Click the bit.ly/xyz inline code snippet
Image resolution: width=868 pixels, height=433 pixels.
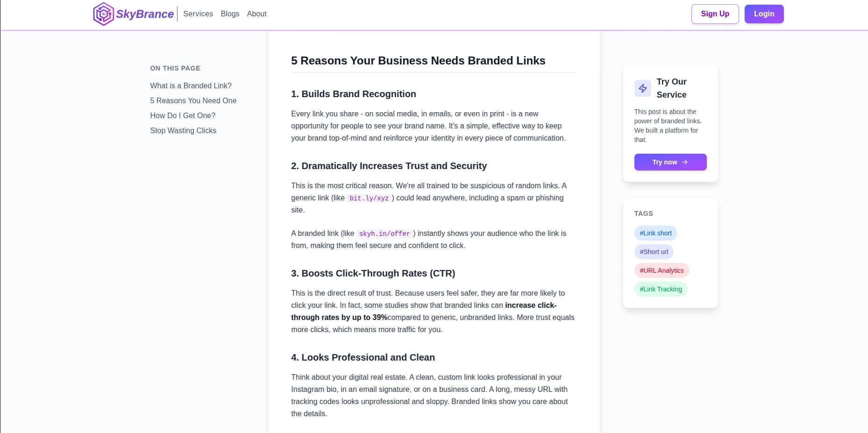point(369,198)
